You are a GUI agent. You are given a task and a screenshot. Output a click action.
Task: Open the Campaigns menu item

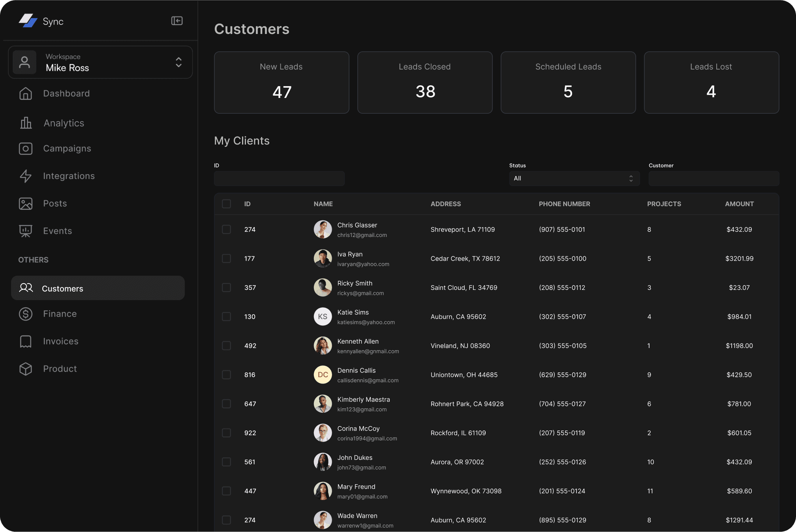point(67,149)
